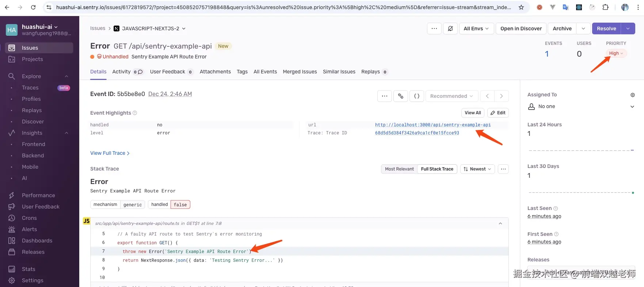644x287 pixels.
Task: Switch to the User Feedback tab
Action: coord(171,72)
